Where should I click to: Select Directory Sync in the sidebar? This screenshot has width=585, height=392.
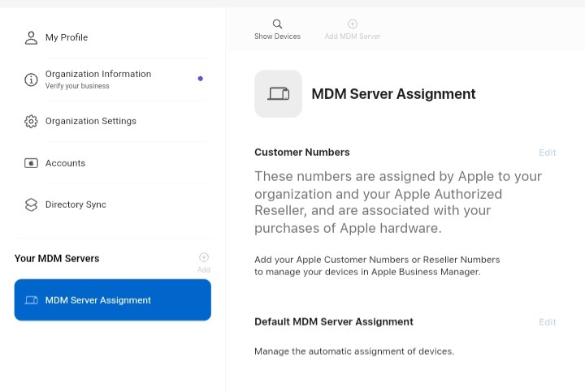(76, 205)
